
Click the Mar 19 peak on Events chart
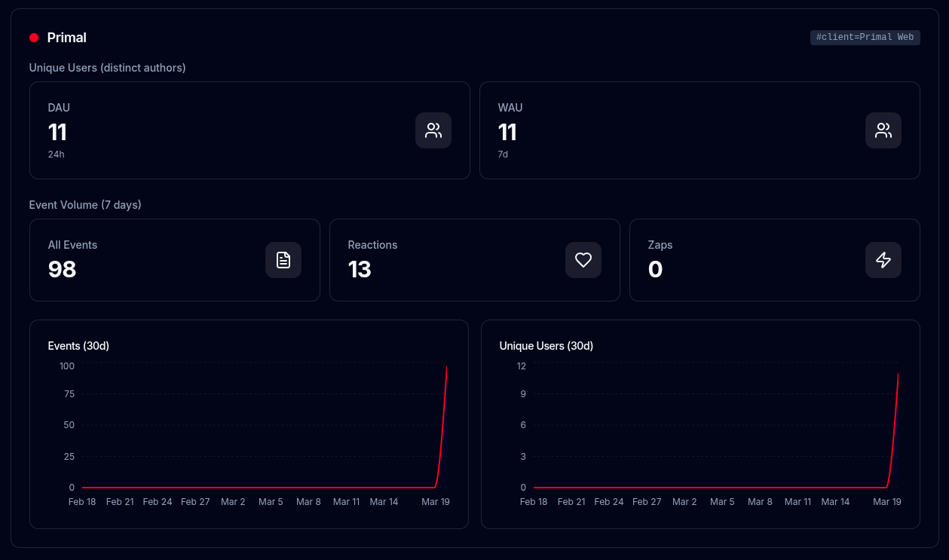(447, 368)
